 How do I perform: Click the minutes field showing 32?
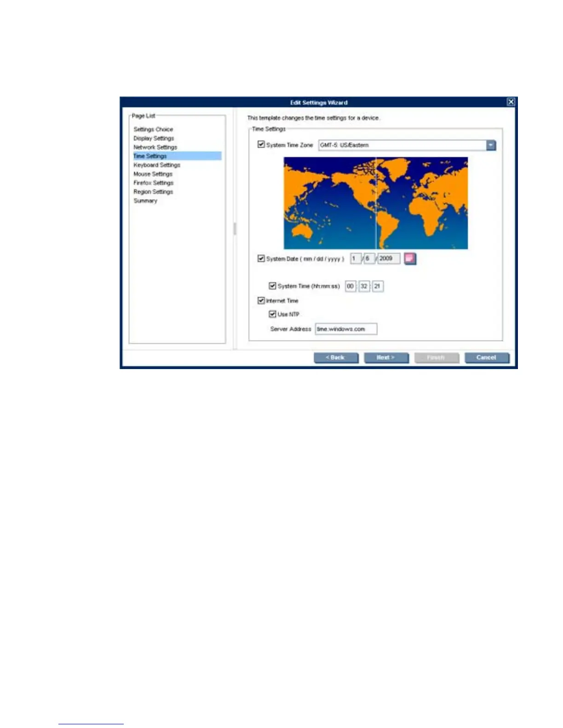(364, 286)
